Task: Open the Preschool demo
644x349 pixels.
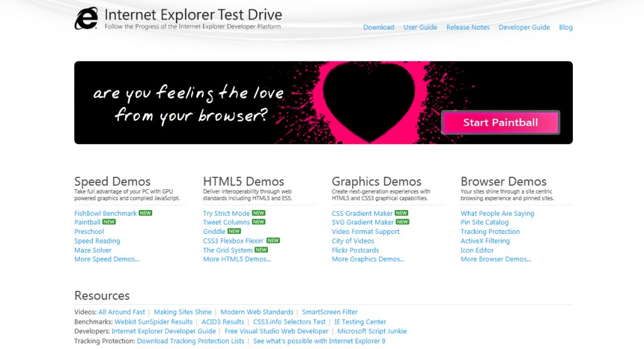Action: tap(89, 231)
